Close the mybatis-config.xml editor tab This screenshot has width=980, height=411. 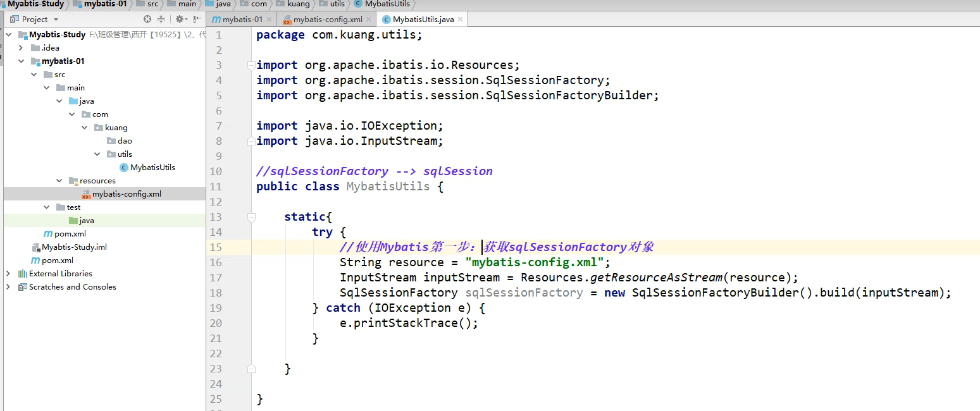(x=369, y=20)
